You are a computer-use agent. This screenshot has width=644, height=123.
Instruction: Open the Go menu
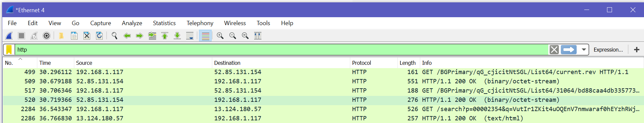(76, 23)
